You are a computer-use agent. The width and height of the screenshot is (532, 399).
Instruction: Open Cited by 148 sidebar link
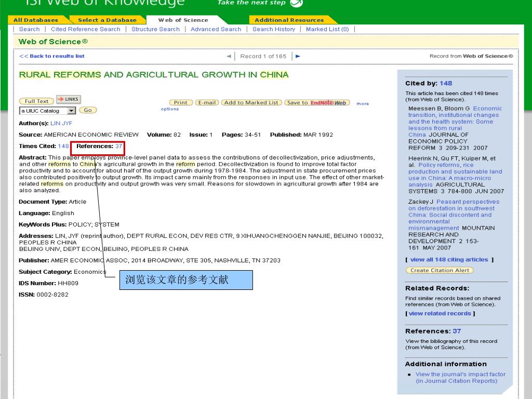click(446, 84)
